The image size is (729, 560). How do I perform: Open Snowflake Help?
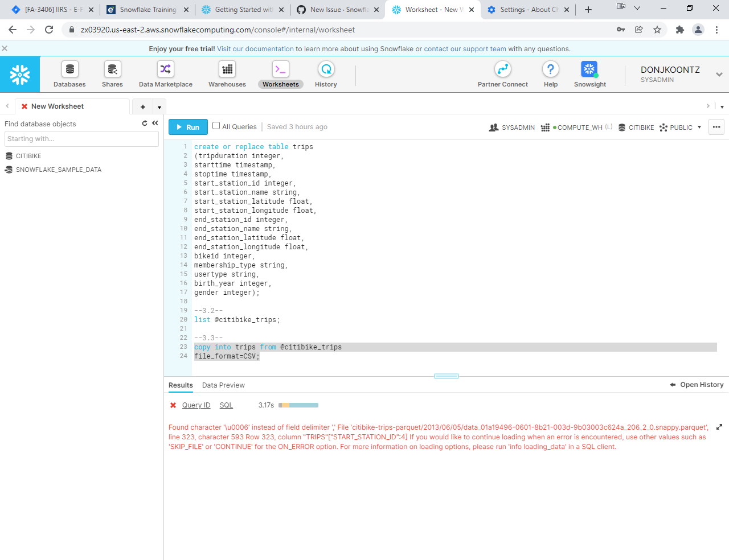550,75
